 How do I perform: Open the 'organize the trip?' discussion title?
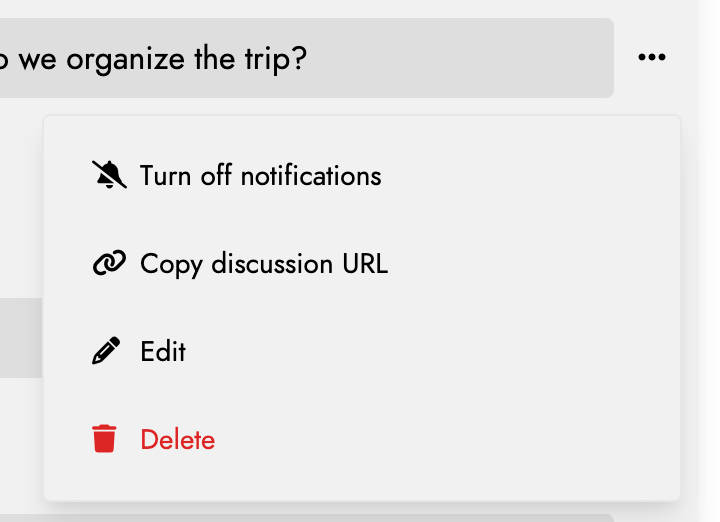pos(306,58)
